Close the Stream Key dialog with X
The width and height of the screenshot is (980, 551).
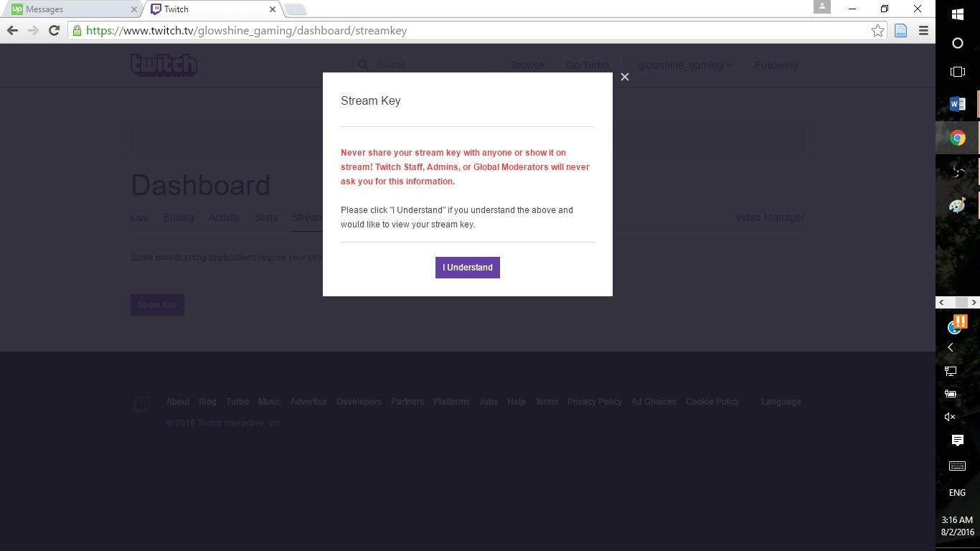[x=625, y=77]
